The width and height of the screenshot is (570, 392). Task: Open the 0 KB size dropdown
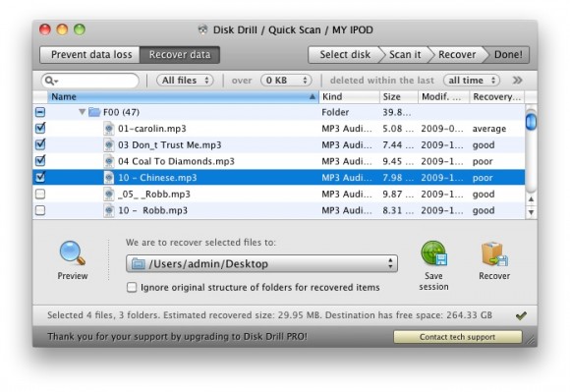click(x=286, y=81)
